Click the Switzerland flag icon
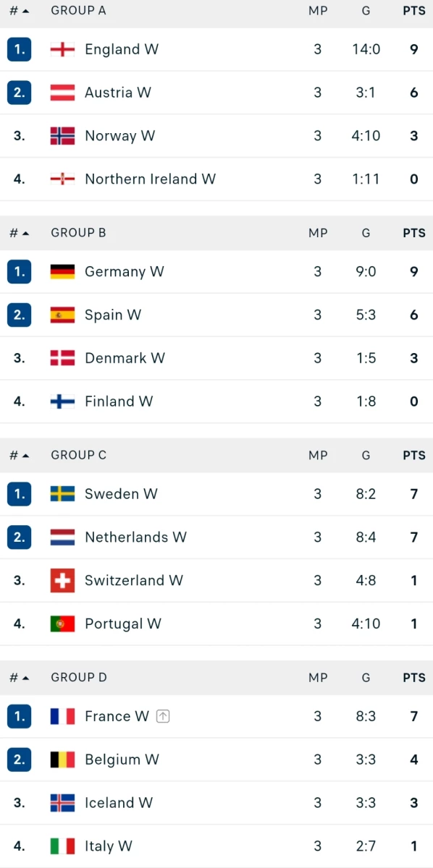The width and height of the screenshot is (433, 868). (x=62, y=581)
